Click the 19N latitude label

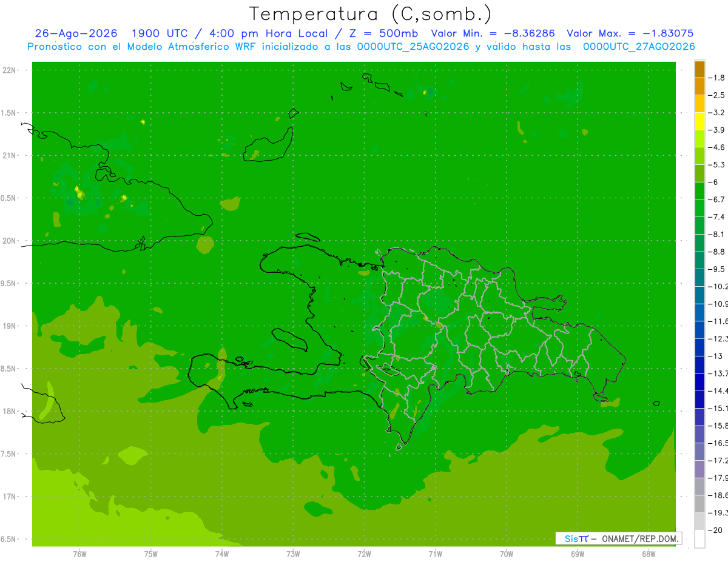tap(9, 326)
